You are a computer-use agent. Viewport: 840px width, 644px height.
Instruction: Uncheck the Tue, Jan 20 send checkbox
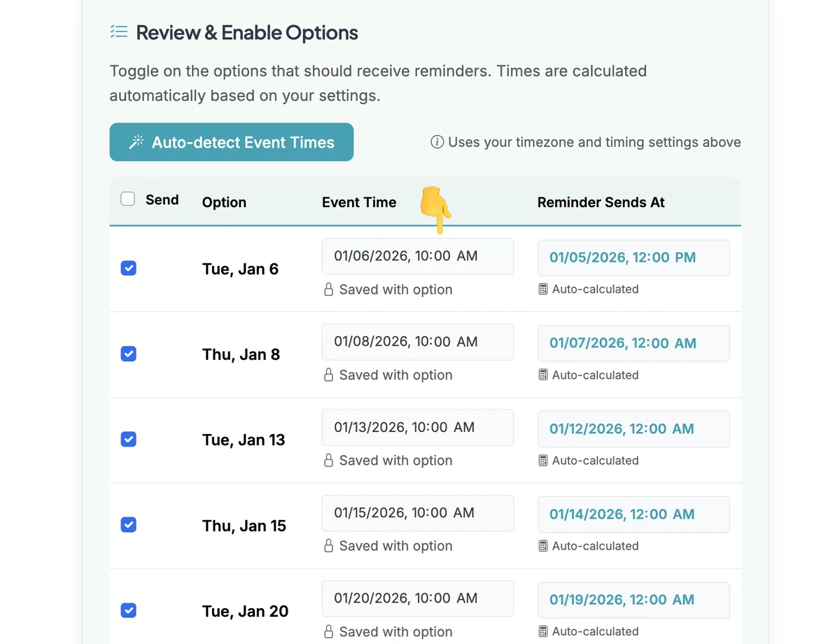128,610
